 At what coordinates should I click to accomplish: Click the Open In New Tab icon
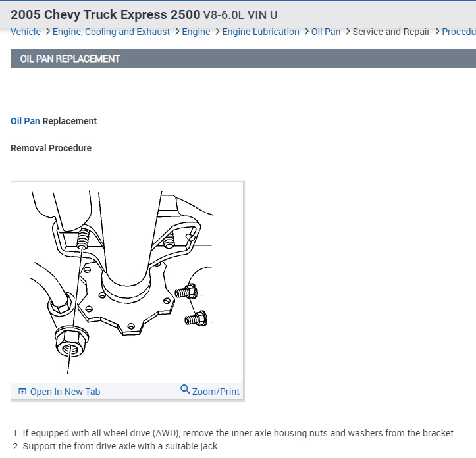(22, 392)
